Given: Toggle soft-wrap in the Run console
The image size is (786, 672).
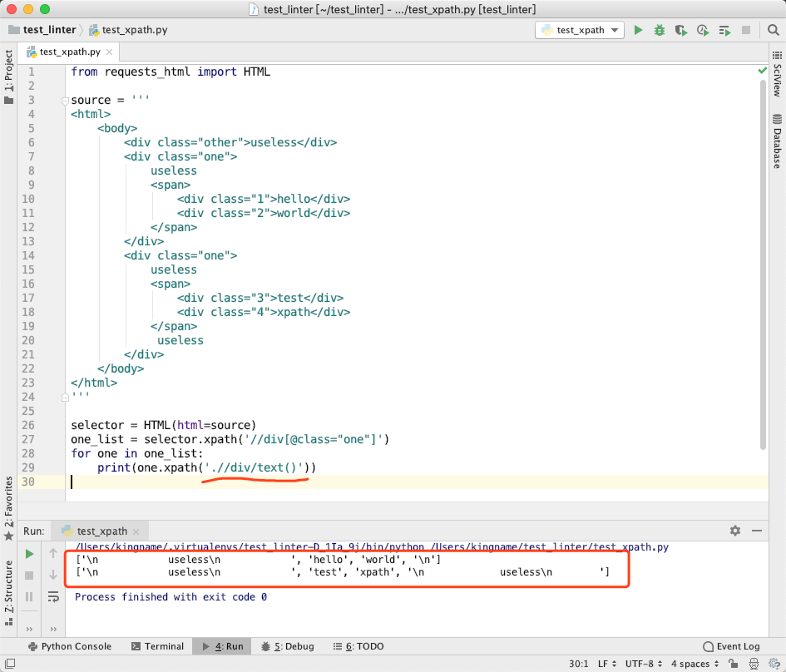Looking at the screenshot, I should point(53,596).
